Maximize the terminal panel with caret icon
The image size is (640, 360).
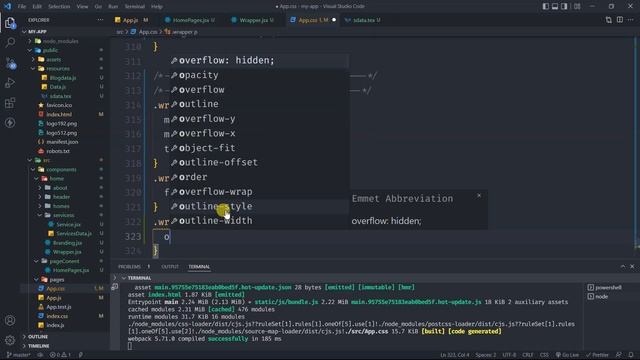point(622,267)
